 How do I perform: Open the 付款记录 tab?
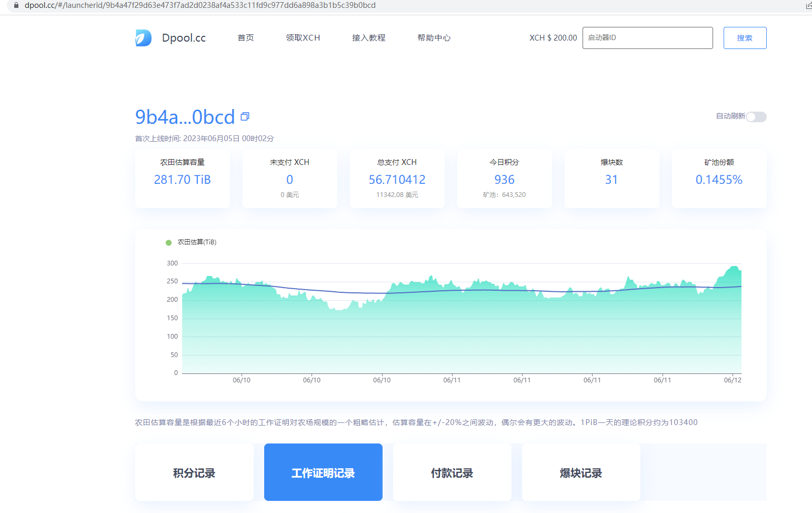(x=452, y=472)
